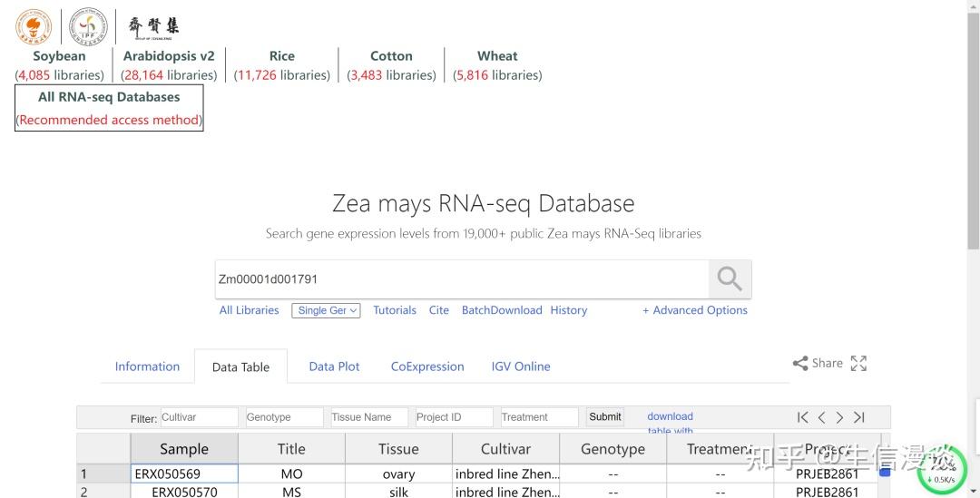
Task: Open the Single Gene dropdown
Action: (x=327, y=310)
